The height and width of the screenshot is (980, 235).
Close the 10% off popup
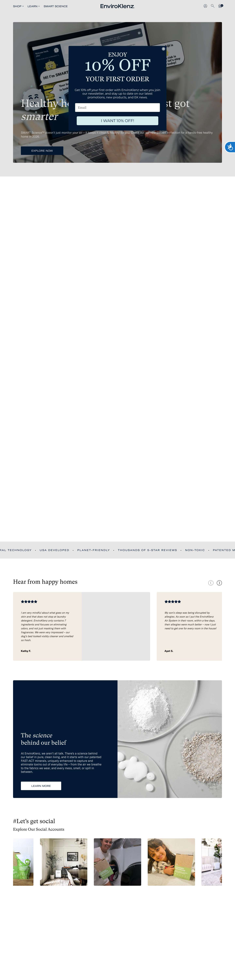point(164,49)
